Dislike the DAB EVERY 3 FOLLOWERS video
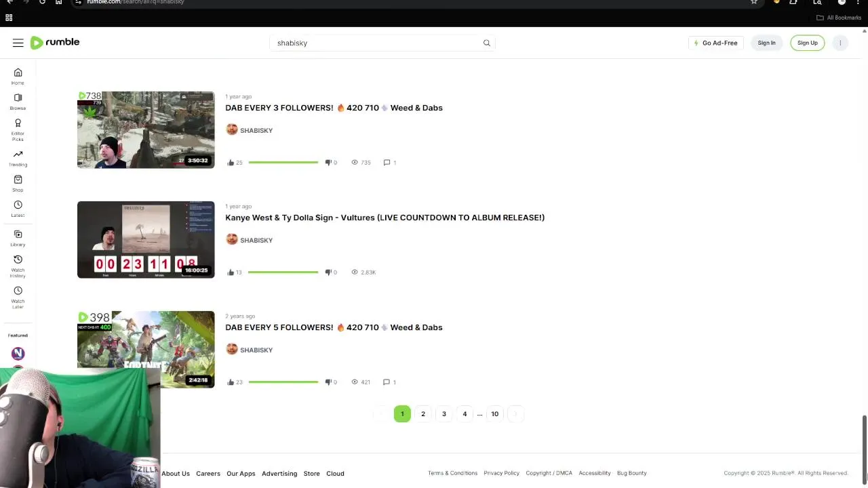868x488 pixels. coord(331,163)
